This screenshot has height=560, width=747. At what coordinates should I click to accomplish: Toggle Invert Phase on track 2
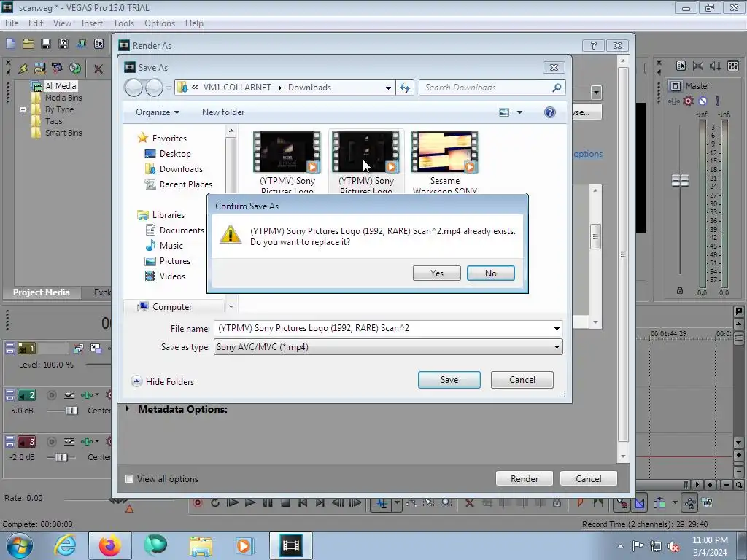click(69, 394)
